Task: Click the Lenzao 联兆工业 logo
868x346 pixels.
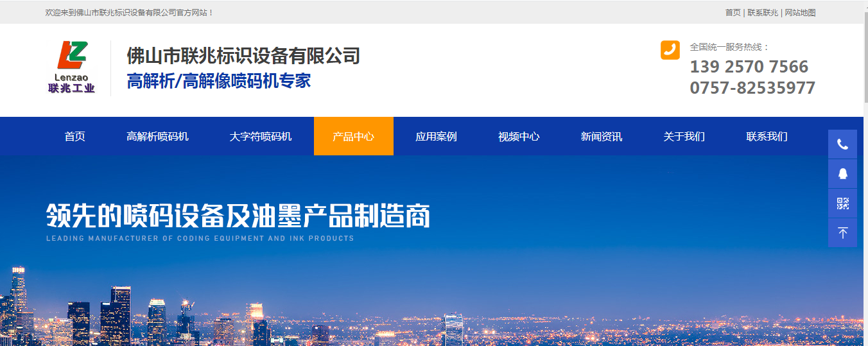Action: pos(71,67)
